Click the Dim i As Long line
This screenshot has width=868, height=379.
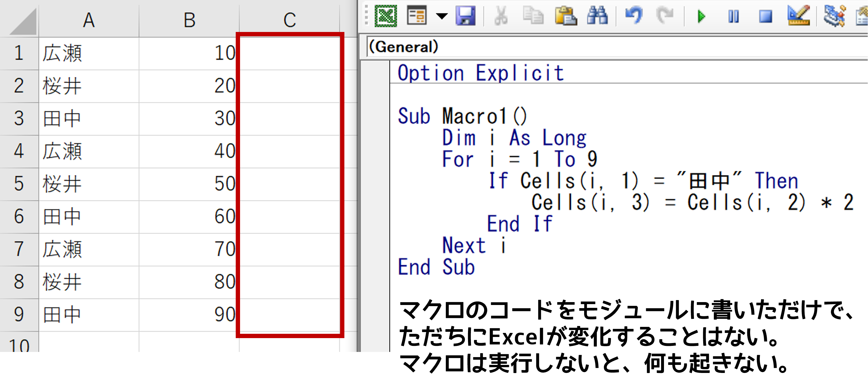click(x=514, y=138)
